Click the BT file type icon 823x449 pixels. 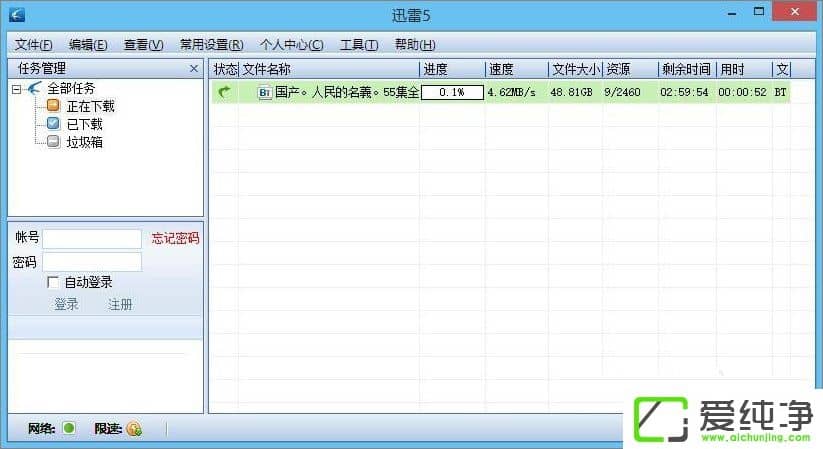[265, 92]
